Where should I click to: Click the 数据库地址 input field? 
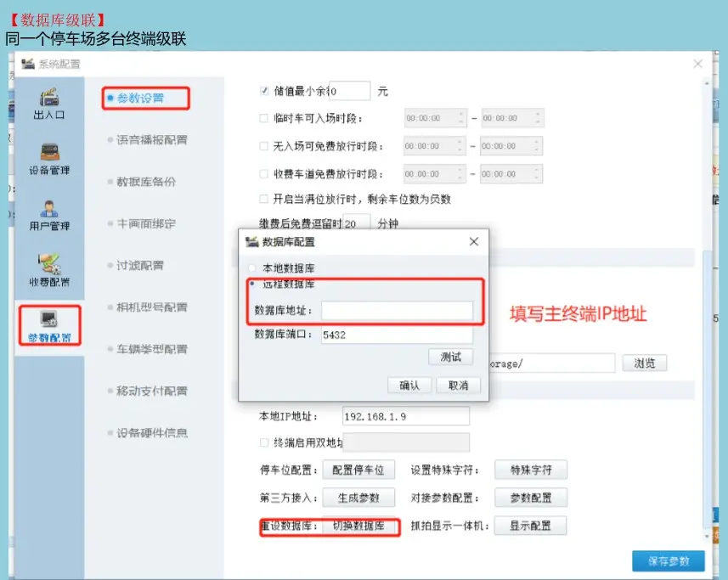[x=397, y=311]
